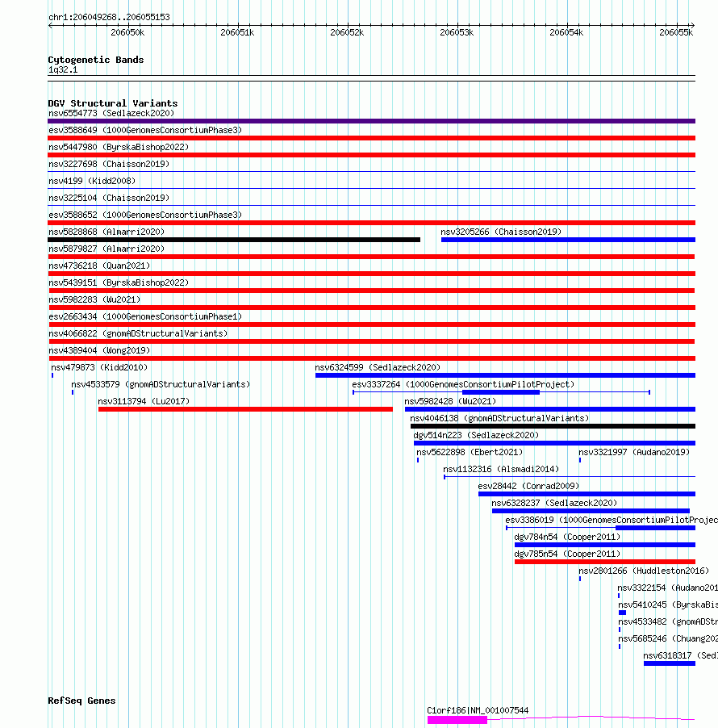Image resolution: width=718 pixels, height=728 pixels.
Task: Click the chr1:206049268..206055153 coordinates label
Action: coord(109,17)
